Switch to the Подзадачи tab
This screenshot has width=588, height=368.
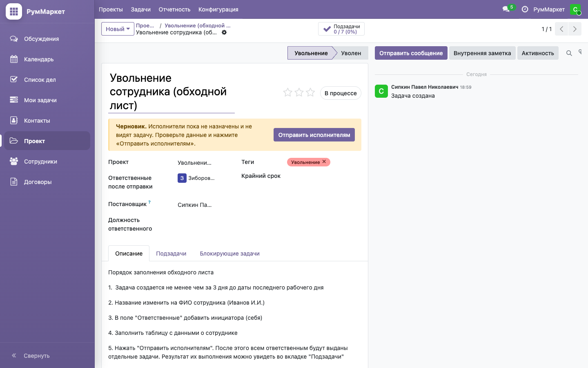pos(171,254)
